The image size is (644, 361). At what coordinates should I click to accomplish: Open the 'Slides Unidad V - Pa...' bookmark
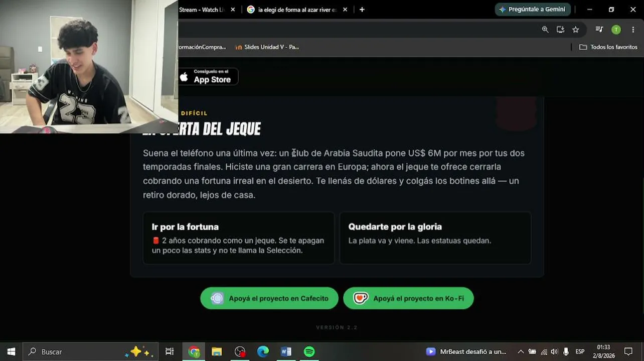(x=267, y=47)
